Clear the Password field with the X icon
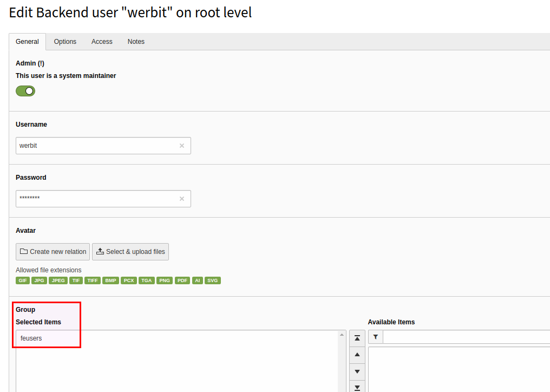 click(x=182, y=199)
